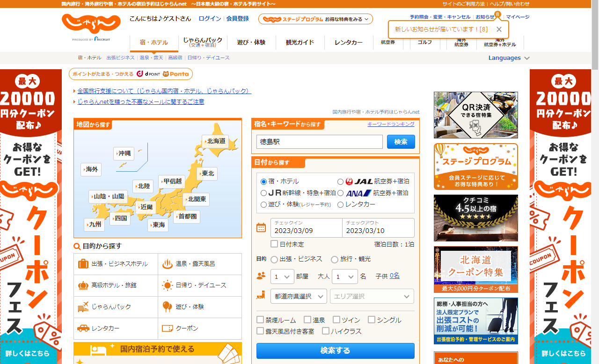This screenshot has height=364, width=599.
Task: Click the briefcase icon for 出張・ビジネスホテル
Action: (x=83, y=264)
